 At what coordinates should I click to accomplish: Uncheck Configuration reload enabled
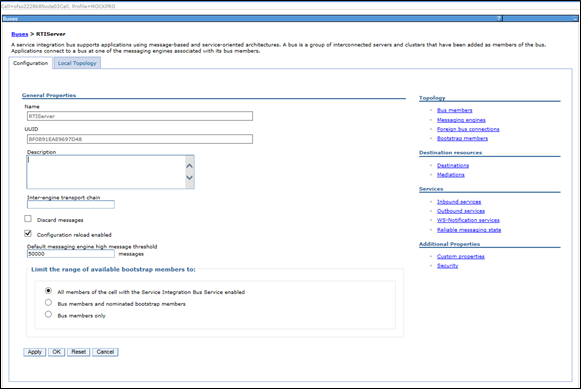point(28,233)
